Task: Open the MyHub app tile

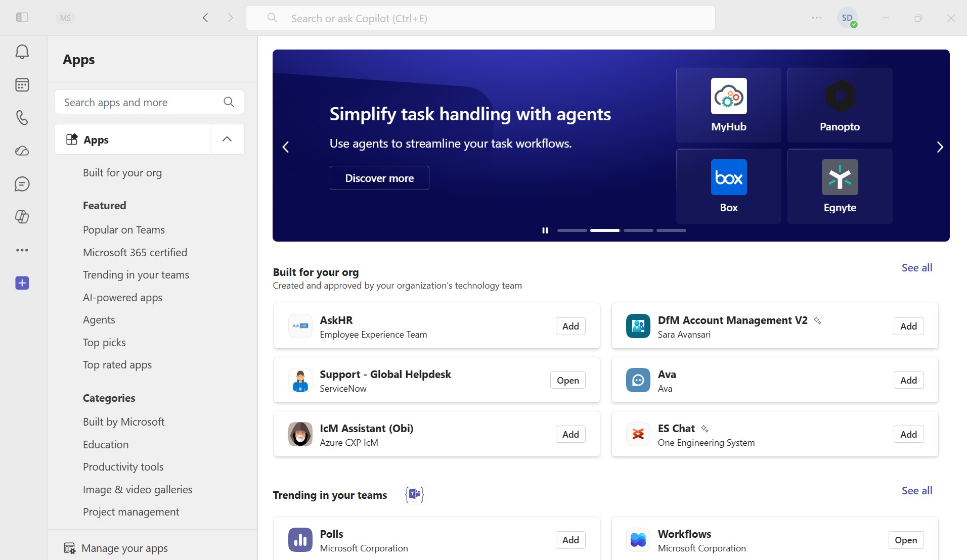Action: (x=729, y=105)
